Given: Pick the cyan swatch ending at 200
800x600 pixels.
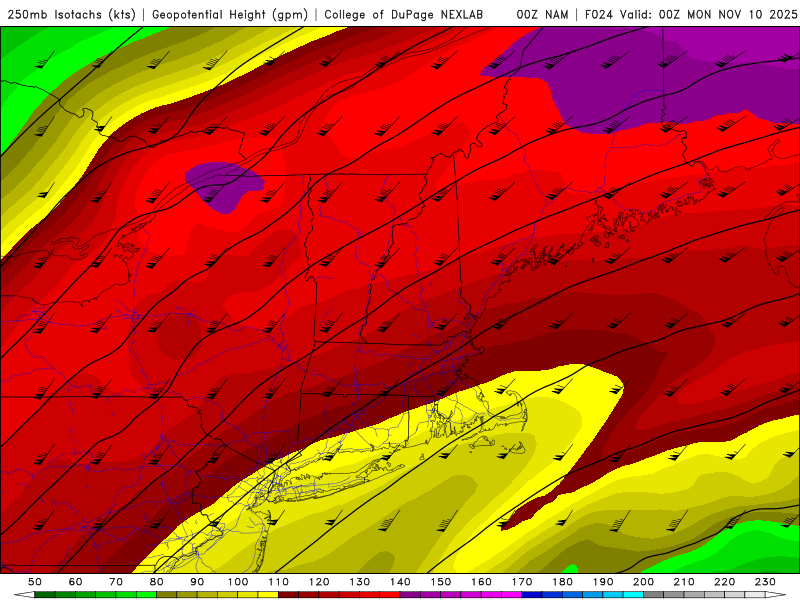Looking at the screenshot, I should point(633,595).
